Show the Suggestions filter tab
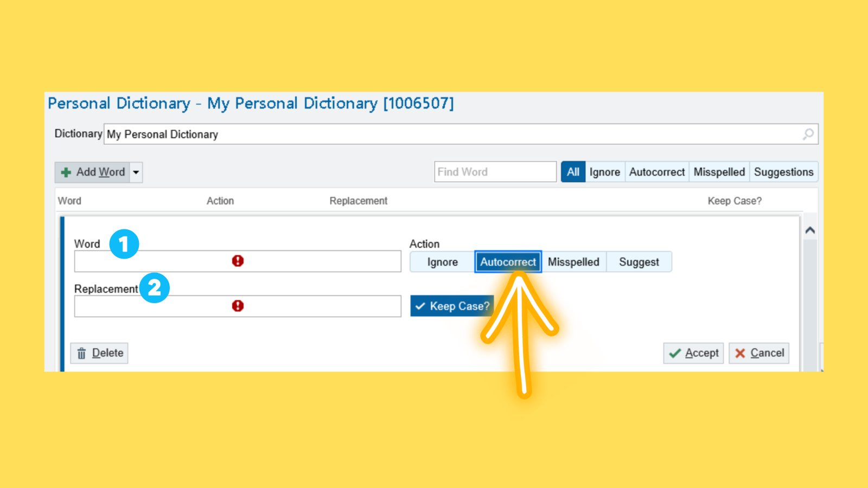Image resolution: width=868 pixels, height=488 pixels. pos(784,172)
